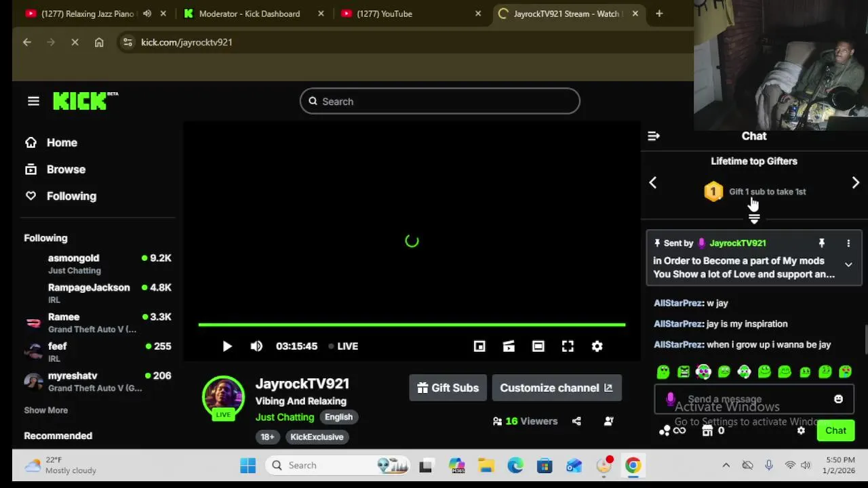
Task: Click the cast stream icon in player
Action: (509, 346)
